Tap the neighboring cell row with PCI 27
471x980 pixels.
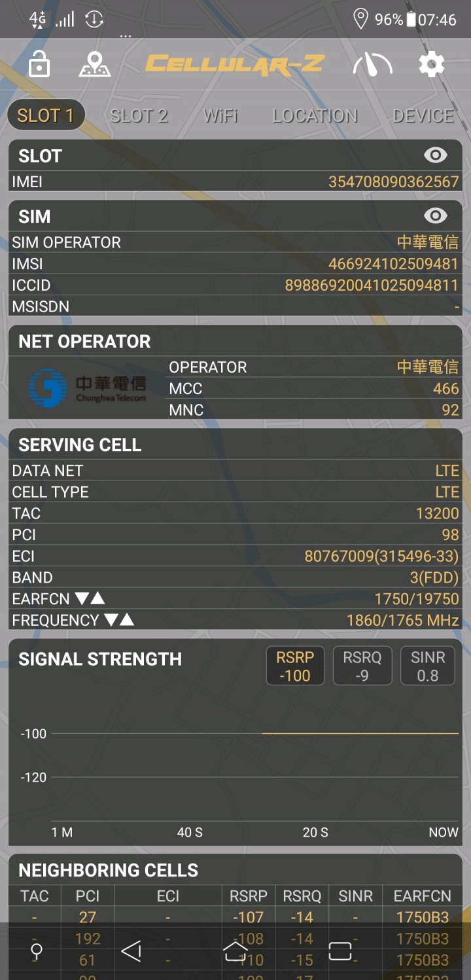coord(235,917)
